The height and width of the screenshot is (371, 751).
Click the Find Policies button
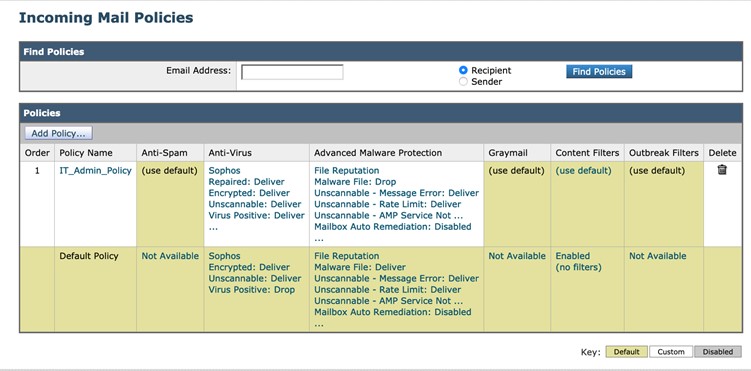point(599,71)
